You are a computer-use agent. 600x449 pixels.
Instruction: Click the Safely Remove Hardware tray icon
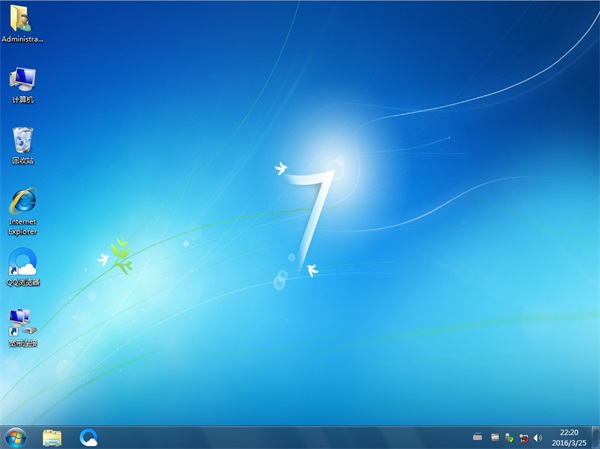pyautogui.click(x=509, y=437)
